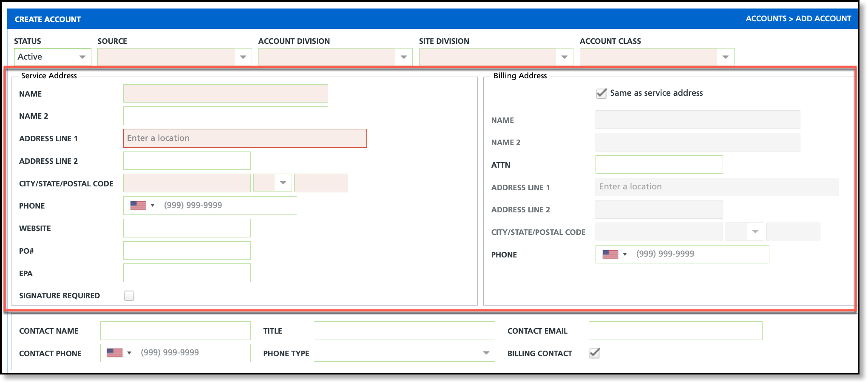Click the BILLING CONTACT label
The image size is (868, 383).
point(540,354)
